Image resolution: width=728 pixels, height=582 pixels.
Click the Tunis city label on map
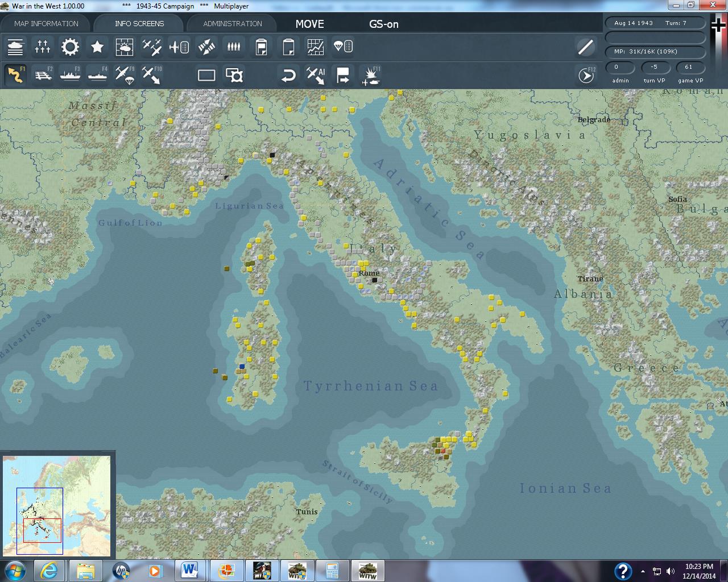(x=307, y=512)
